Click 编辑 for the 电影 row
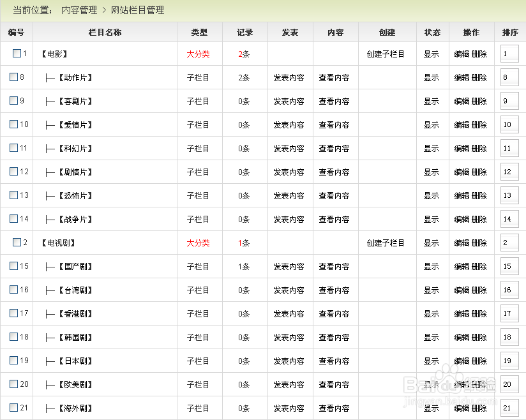Viewport: 526px width, 420px height. [x=462, y=54]
